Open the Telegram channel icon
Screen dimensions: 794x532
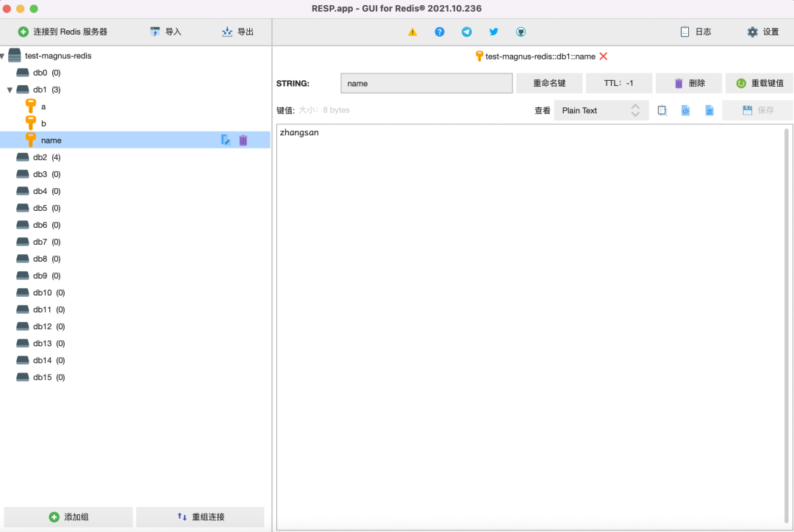pos(466,32)
